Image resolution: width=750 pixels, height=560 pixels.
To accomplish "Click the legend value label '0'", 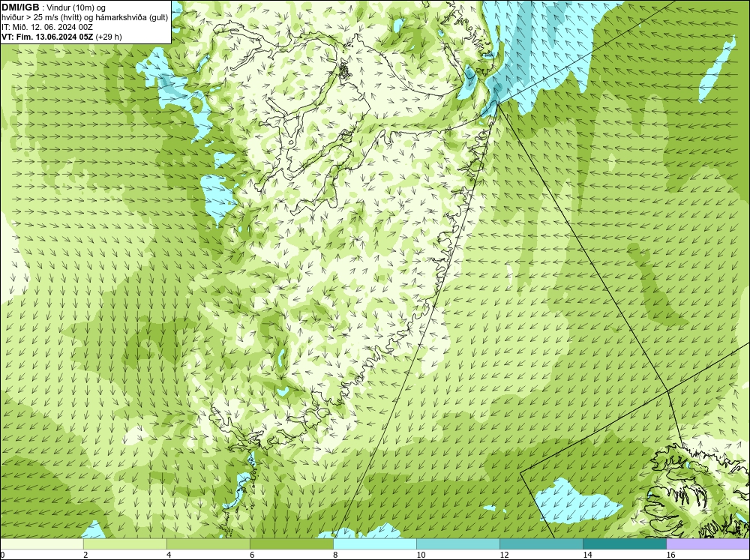I will coord(2,555).
